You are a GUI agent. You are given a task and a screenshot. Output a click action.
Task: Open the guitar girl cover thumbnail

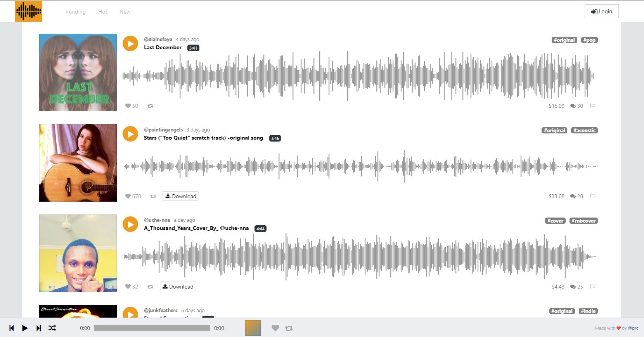[78, 163]
